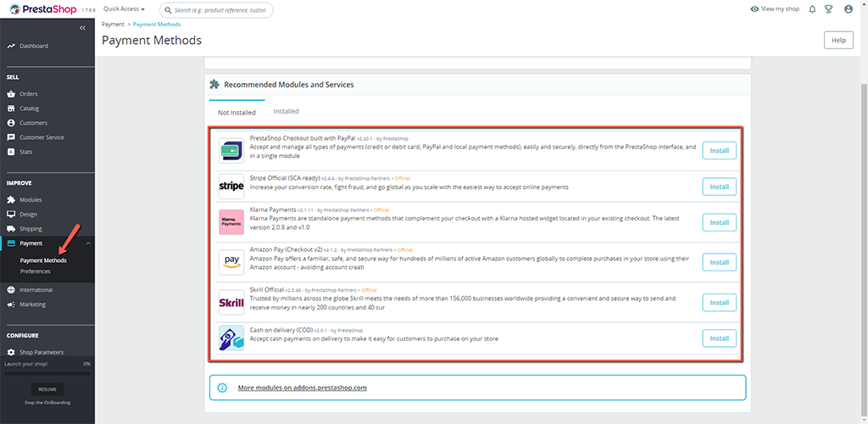Open the Dashboard icon in sidebar
The width and height of the screenshot is (868, 424).
[11, 46]
